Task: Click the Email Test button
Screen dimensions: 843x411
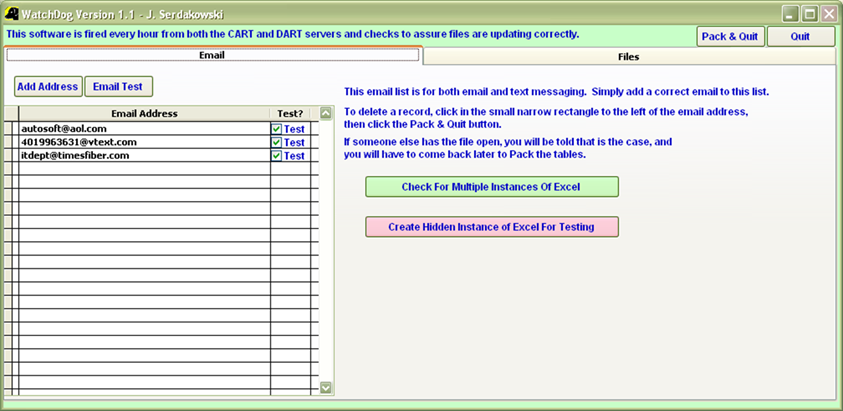Action: [118, 87]
